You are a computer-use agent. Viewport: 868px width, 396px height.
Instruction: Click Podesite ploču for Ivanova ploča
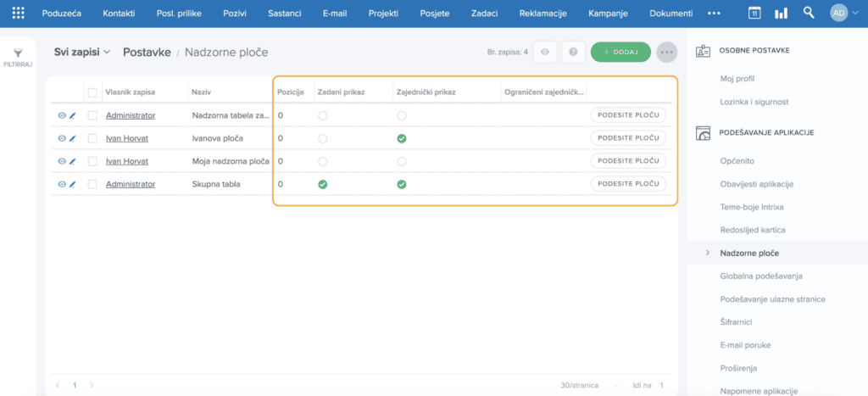(x=628, y=138)
